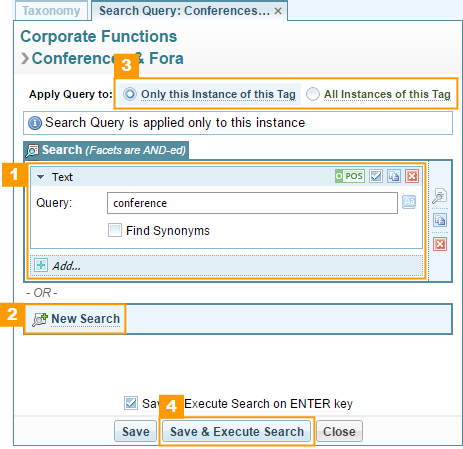
Task: Click the plus icon next to Add...
Action: point(41,265)
